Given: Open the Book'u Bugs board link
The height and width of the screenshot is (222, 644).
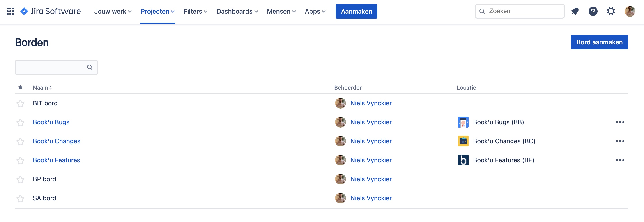Looking at the screenshot, I should (51, 122).
